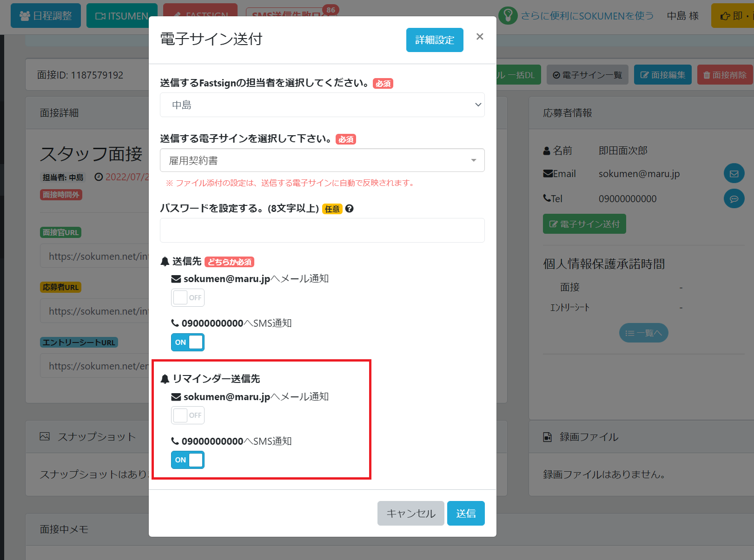The width and height of the screenshot is (754, 560).
Task: Turn off reminder SMS notification toggle
Action: 188,460
